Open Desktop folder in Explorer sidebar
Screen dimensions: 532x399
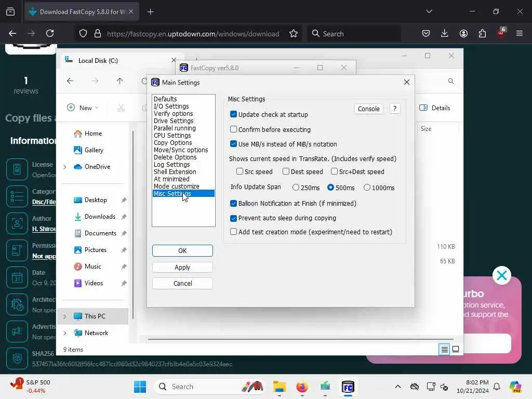[90, 200]
